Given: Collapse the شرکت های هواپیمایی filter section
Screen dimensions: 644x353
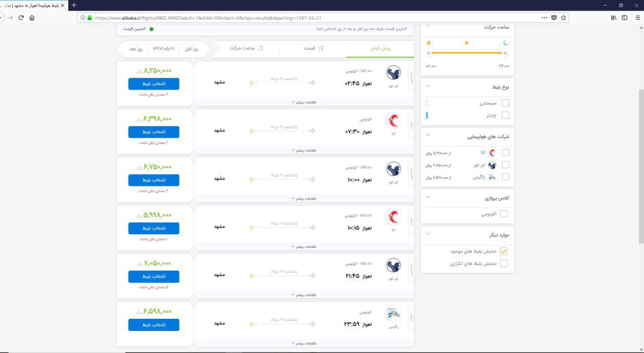Looking at the screenshot, I should coord(428,135).
